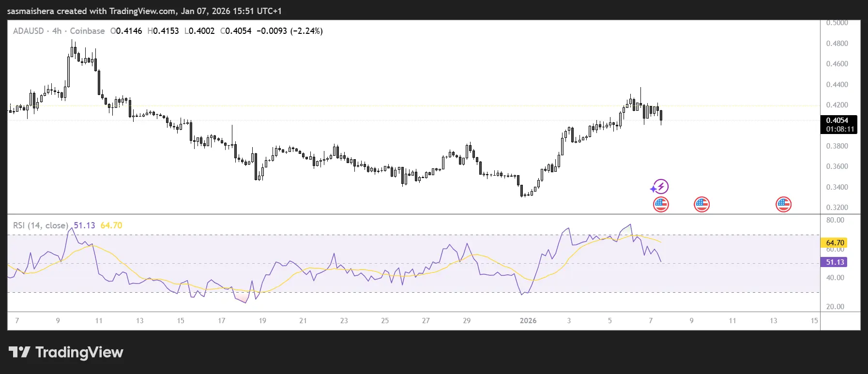Click the RSI (14, close) indicator label
This screenshot has height=374, width=868.
click(41, 225)
